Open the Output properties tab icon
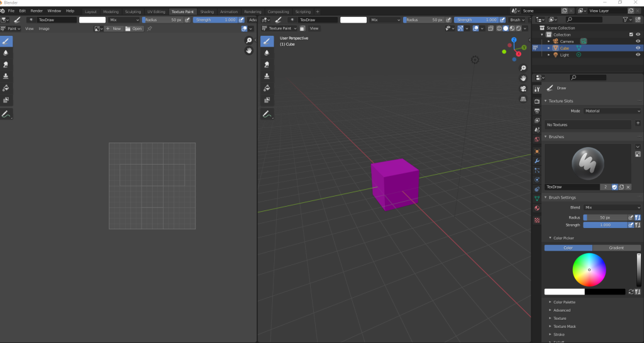 [537, 111]
